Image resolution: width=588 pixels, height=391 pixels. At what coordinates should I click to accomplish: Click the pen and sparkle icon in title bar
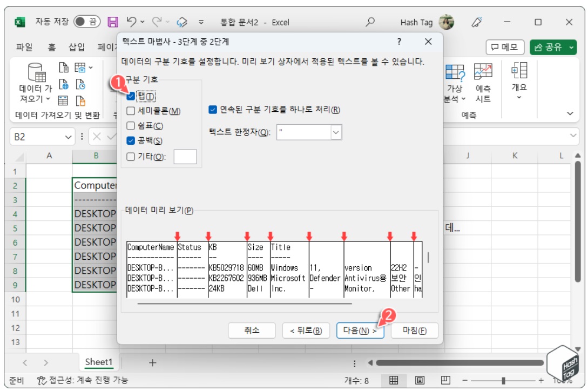click(477, 22)
